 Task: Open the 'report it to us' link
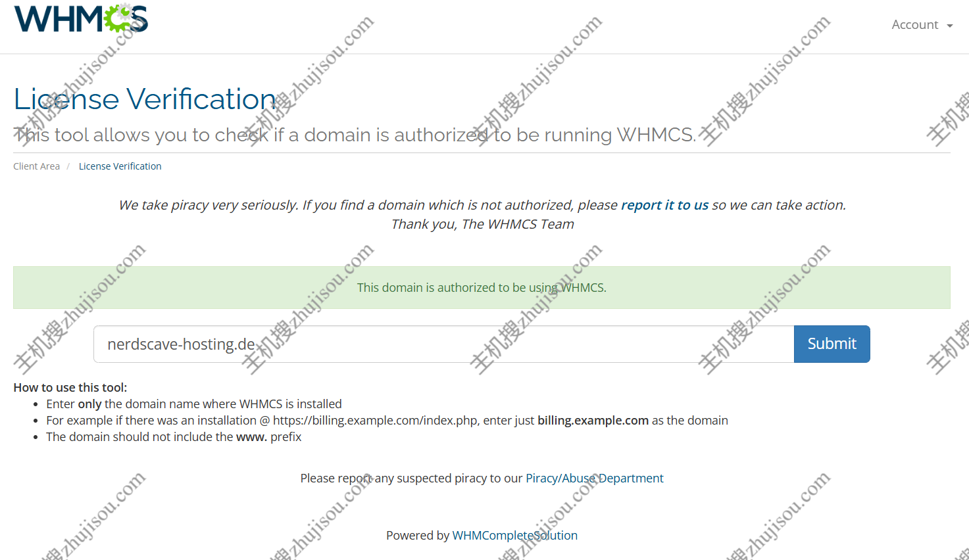(x=664, y=205)
